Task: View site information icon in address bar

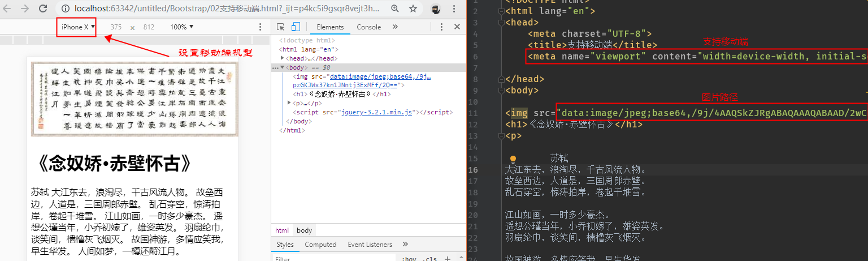Action: point(66,9)
